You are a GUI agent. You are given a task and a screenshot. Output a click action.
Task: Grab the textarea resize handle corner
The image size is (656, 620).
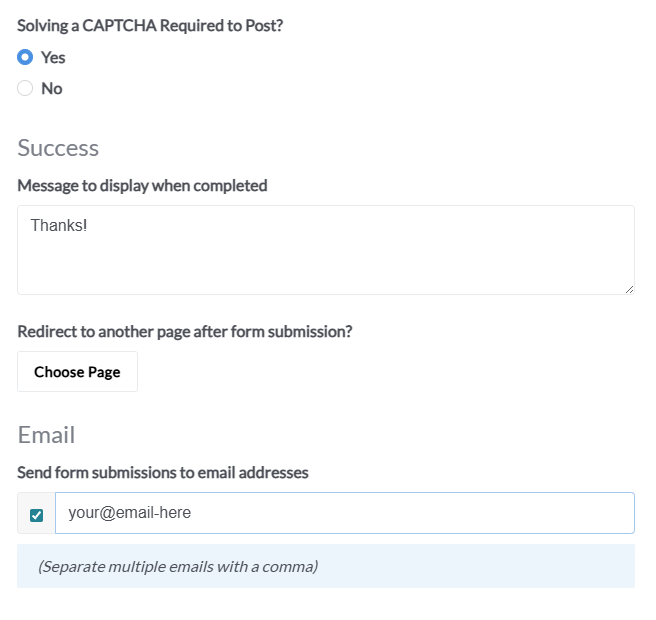pos(629,289)
